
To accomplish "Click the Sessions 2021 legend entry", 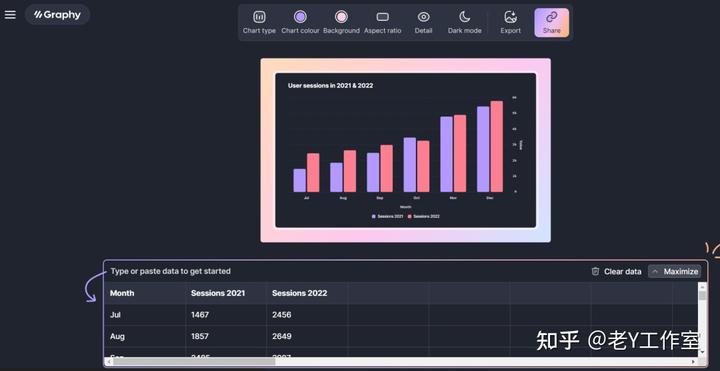I will [388, 216].
